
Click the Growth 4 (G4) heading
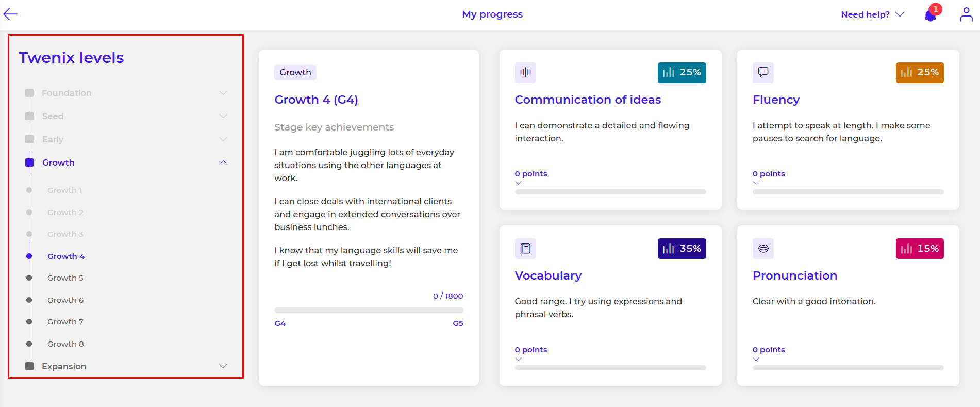(x=316, y=100)
